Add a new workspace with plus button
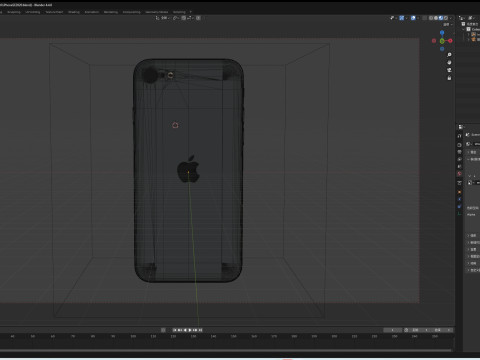 pos(191,12)
